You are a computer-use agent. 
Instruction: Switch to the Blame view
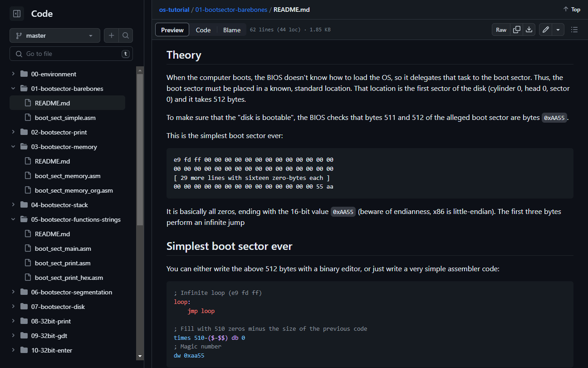(231, 30)
